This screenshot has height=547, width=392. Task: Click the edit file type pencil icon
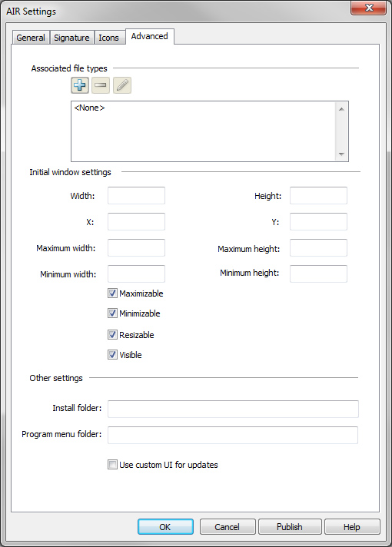click(122, 85)
